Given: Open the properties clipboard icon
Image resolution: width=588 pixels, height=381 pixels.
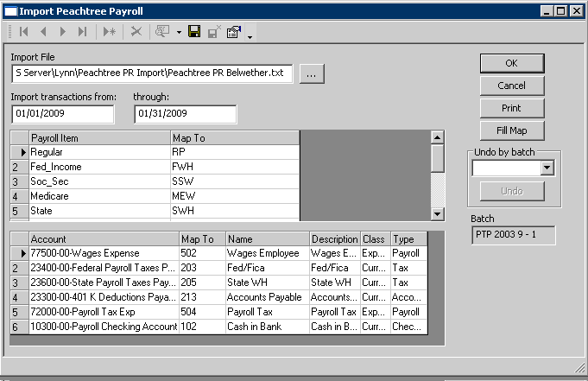Looking at the screenshot, I should 234,32.
